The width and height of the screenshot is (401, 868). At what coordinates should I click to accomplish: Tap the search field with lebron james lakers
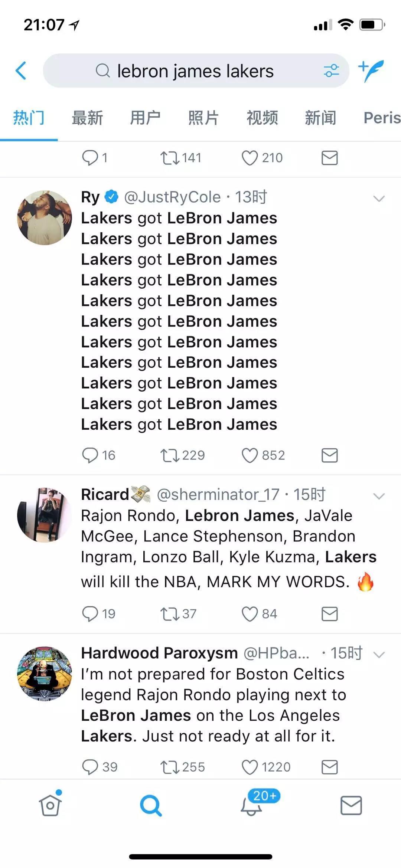195,71
